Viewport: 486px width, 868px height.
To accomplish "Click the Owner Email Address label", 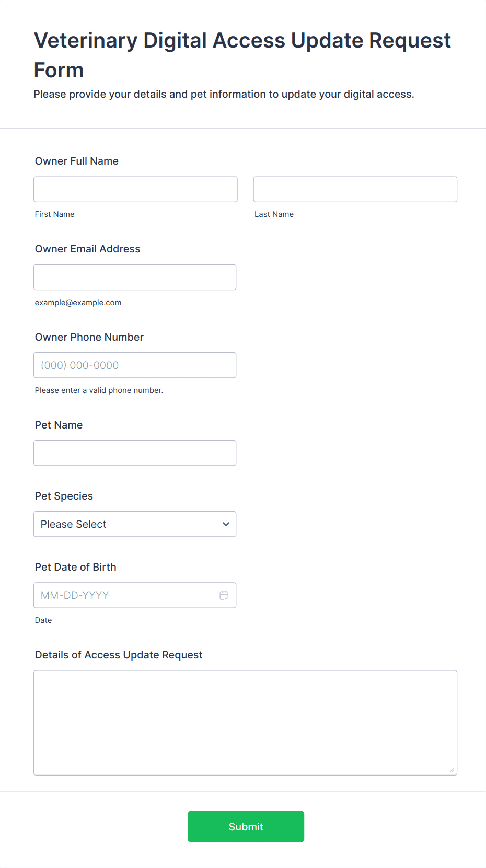I will coord(88,249).
